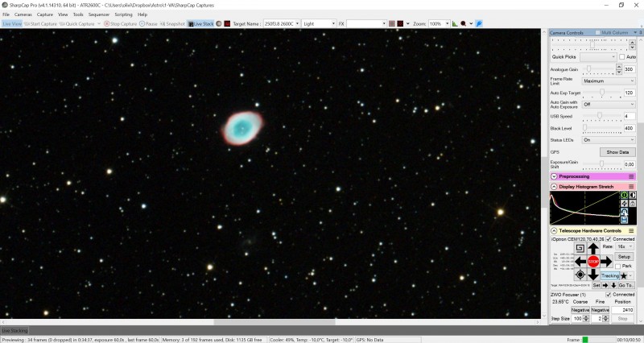Slew telescope right with the large right arrow

click(x=606, y=261)
